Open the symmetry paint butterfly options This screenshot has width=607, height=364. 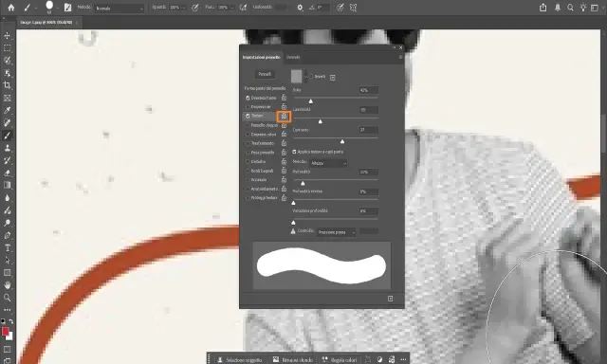tap(353, 8)
